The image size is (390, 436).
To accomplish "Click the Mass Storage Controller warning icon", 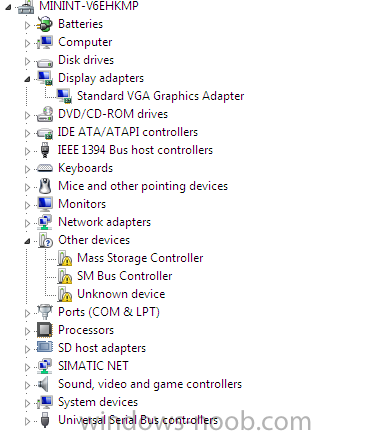I will coord(64,258).
